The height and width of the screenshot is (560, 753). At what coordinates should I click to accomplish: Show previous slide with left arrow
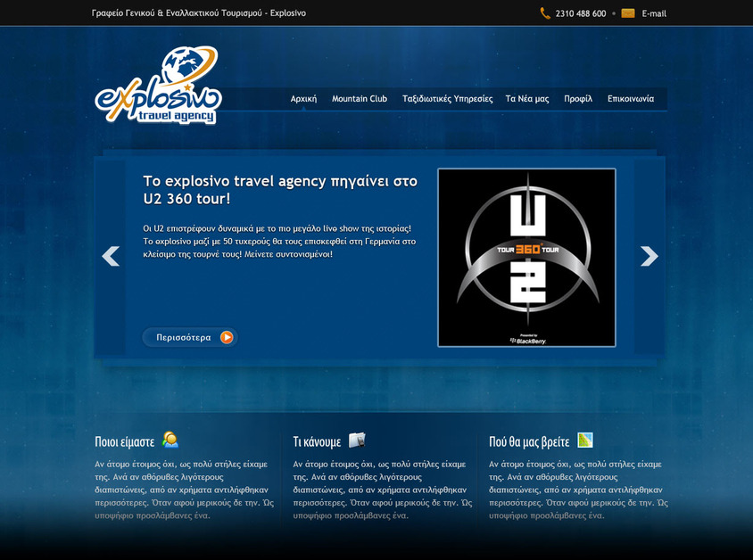pyautogui.click(x=111, y=256)
